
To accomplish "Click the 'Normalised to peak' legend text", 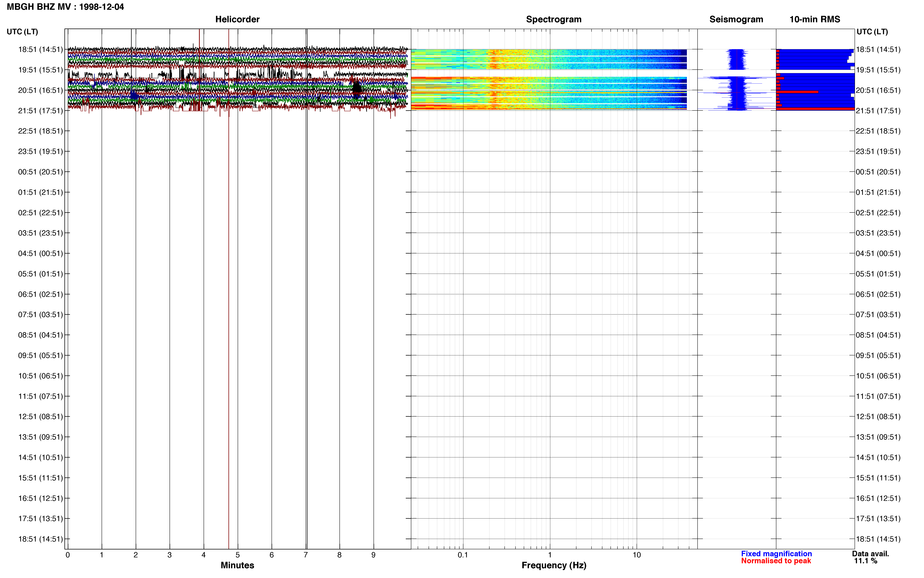I will click(x=776, y=561).
